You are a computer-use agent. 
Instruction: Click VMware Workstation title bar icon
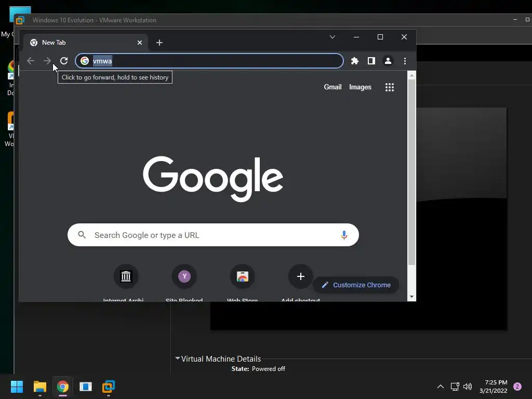pos(20,20)
